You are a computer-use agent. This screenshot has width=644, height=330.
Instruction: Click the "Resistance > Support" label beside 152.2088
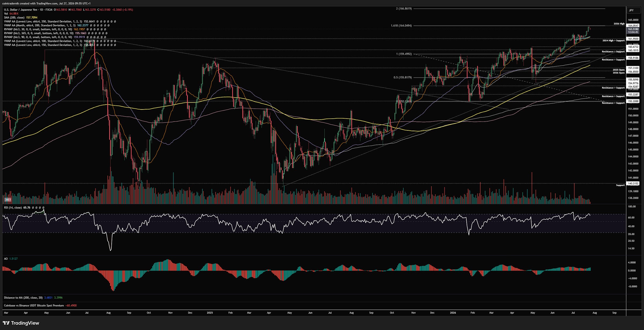(x=613, y=103)
